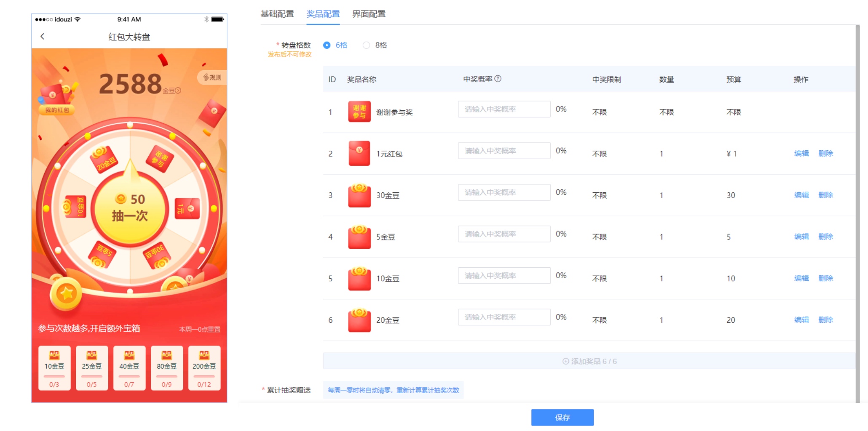This screenshot has height=431, width=868.
Task: Focus probability field for 5金豆
Action: coord(504,234)
